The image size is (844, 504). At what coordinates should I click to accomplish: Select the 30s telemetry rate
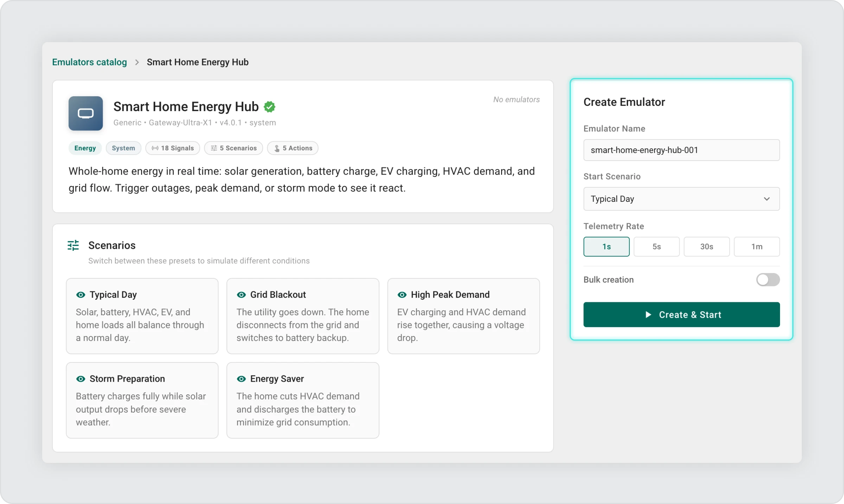(706, 247)
